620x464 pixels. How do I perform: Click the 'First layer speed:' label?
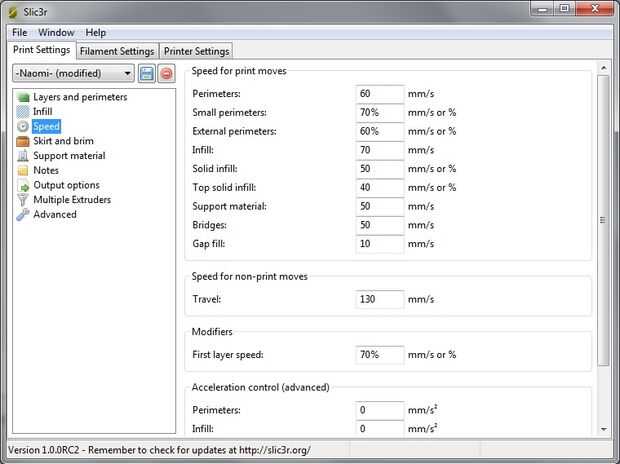coord(228,354)
